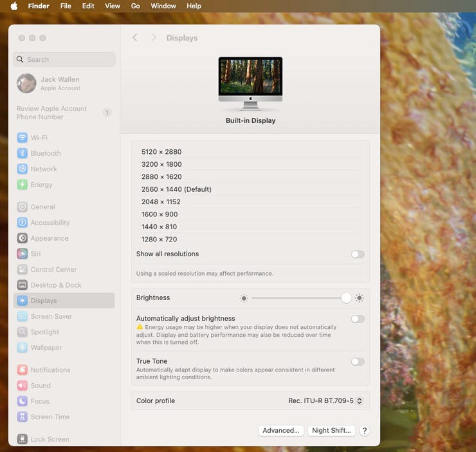The width and height of the screenshot is (476, 452).
Task: Pick the 2880 × 1620 resolution
Action: point(250,176)
